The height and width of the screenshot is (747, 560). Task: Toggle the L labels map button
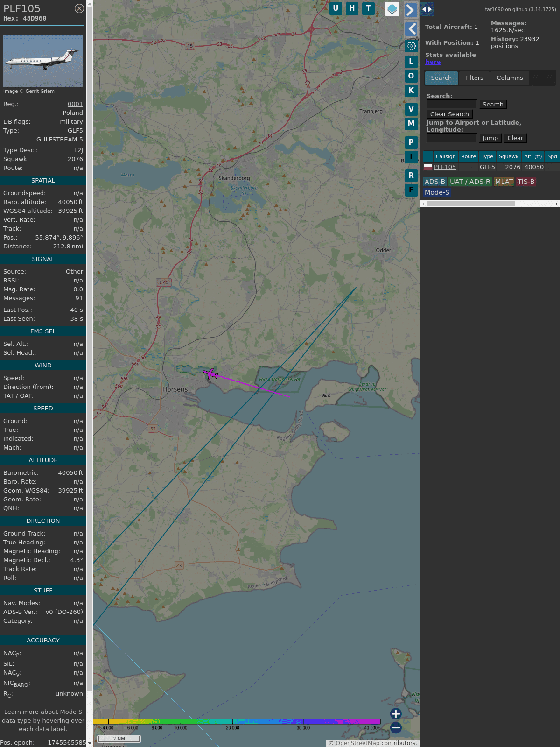[411, 61]
